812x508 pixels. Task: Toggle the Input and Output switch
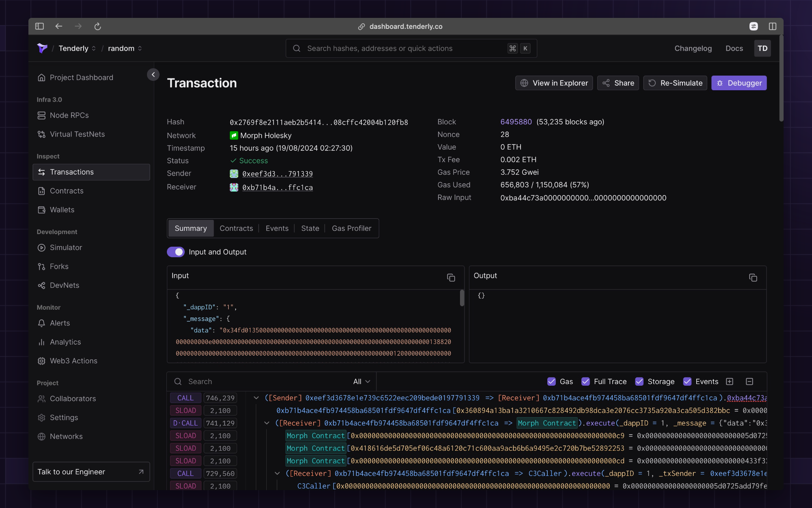(x=176, y=252)
